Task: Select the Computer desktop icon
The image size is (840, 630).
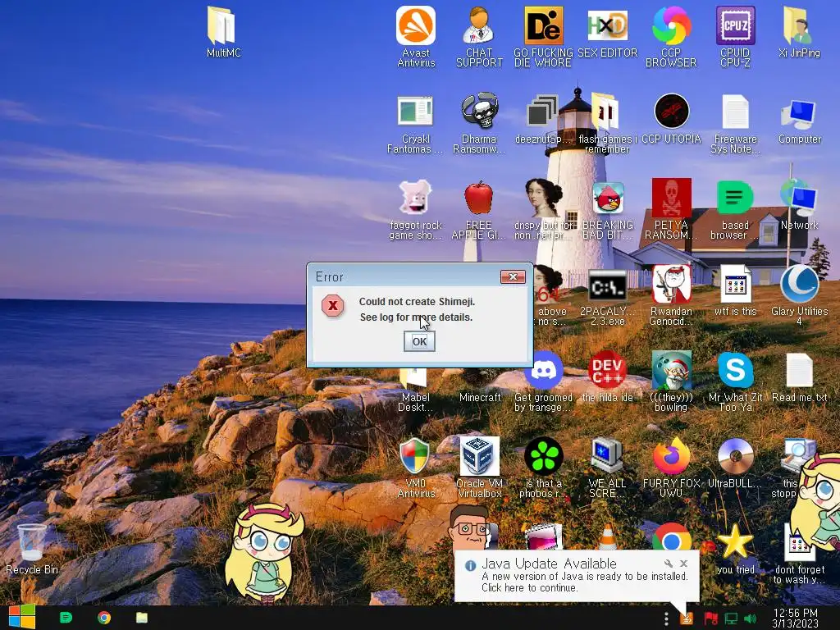Action: (x=799, y=113)
